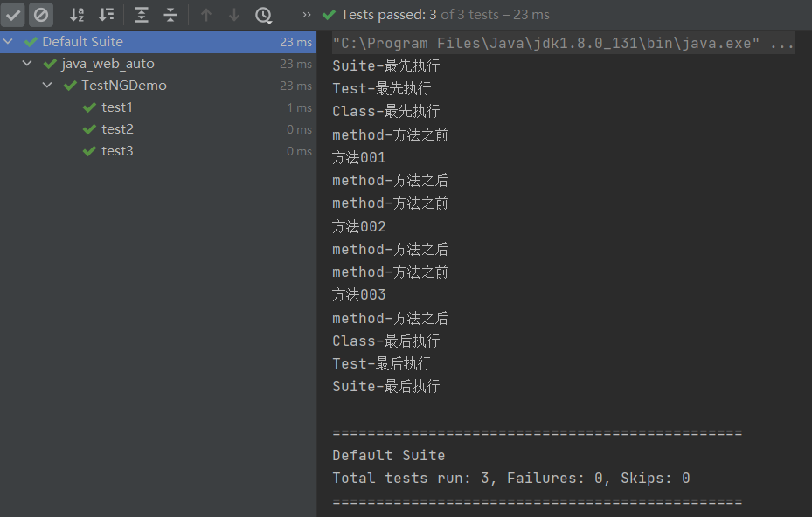
Task: Select the Default Suite row
Action: [x=158, y=42]
